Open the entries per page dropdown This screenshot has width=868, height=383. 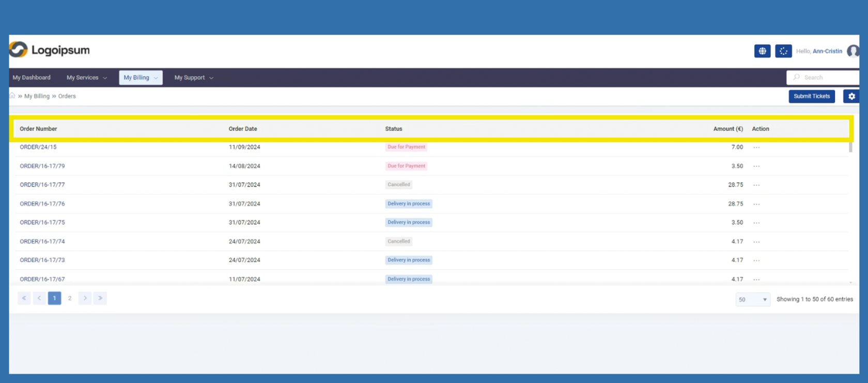pyautogui.click(x=752, y=299)
